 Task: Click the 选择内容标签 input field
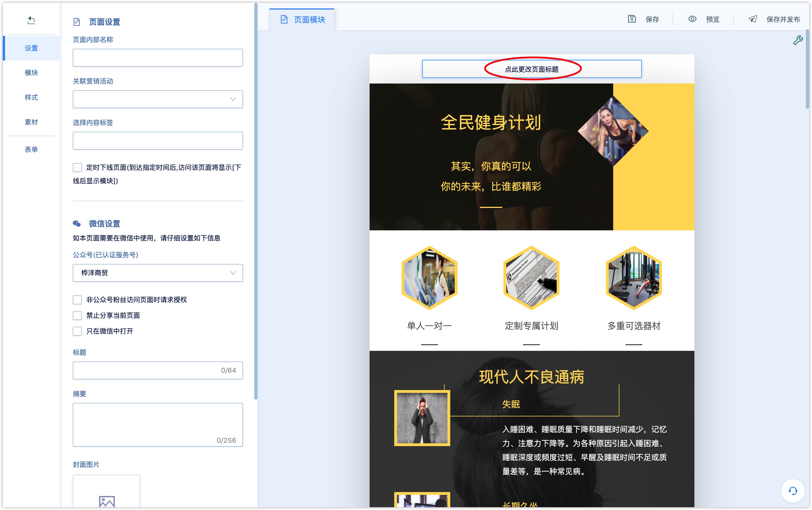pyautogui.click(x=158, y=141)
